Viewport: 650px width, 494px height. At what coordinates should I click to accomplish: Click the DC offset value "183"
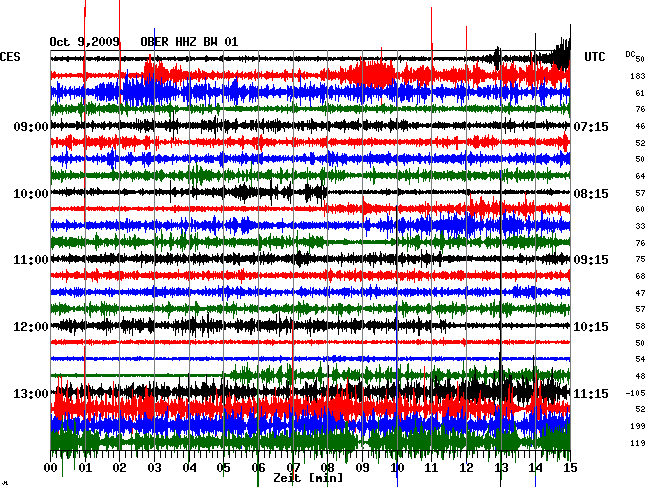(638, 76)
